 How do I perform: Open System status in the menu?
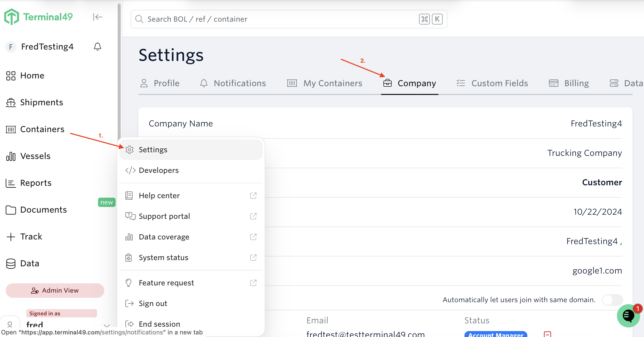coord(163,258)
